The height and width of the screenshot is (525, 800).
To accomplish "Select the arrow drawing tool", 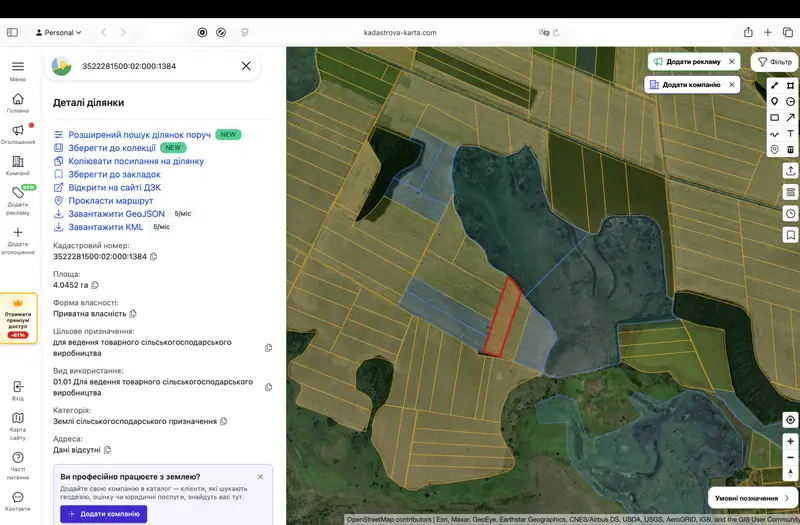I will tap(790, 118).
